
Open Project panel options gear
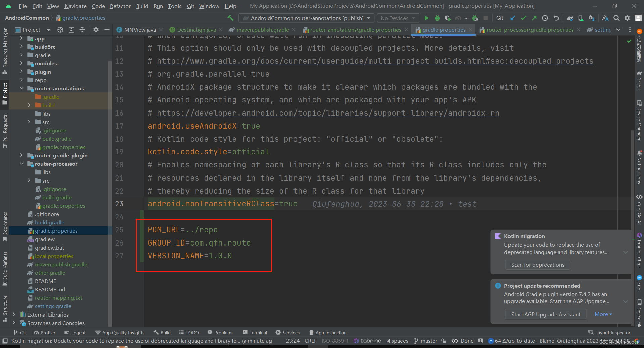96,30
